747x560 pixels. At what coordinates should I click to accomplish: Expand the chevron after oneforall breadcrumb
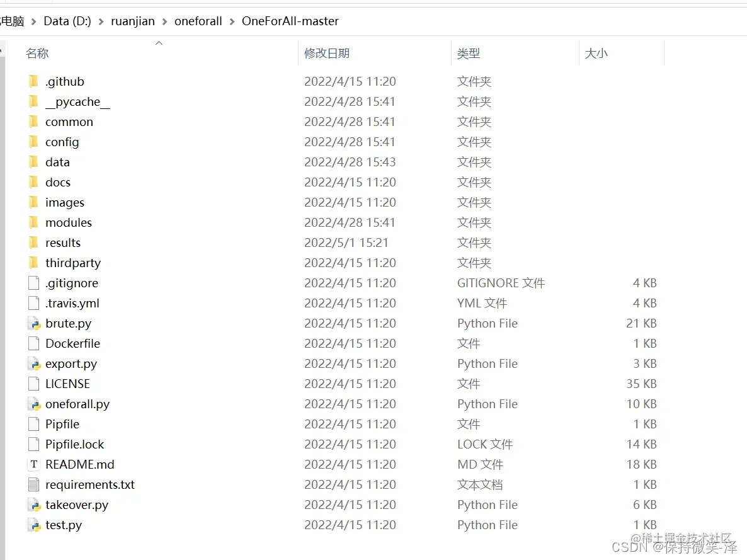point(232,21)
